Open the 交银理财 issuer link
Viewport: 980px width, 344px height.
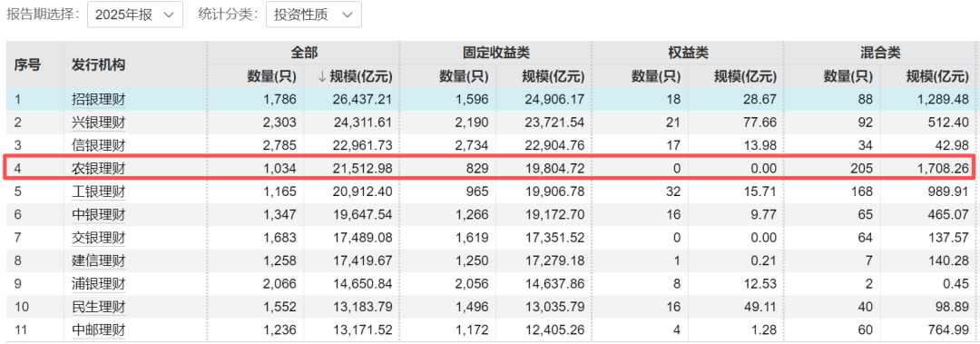(x=99, y=237)
